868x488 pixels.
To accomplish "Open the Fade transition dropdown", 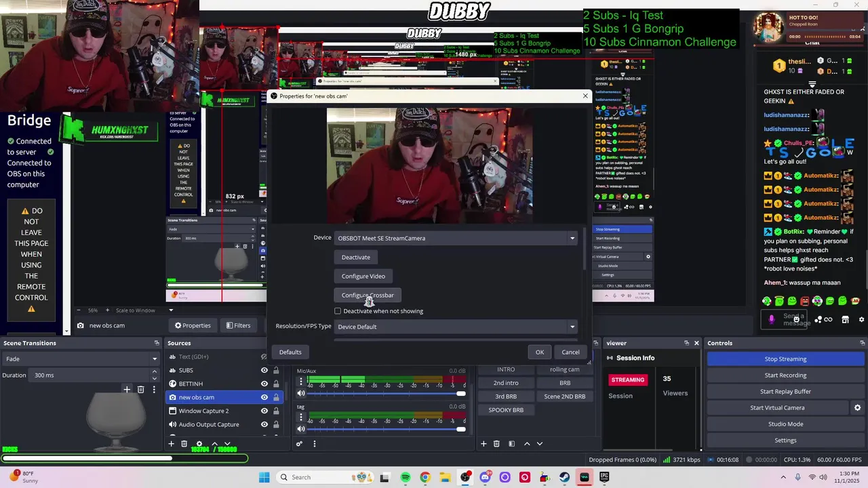I will tap(81, 359).
